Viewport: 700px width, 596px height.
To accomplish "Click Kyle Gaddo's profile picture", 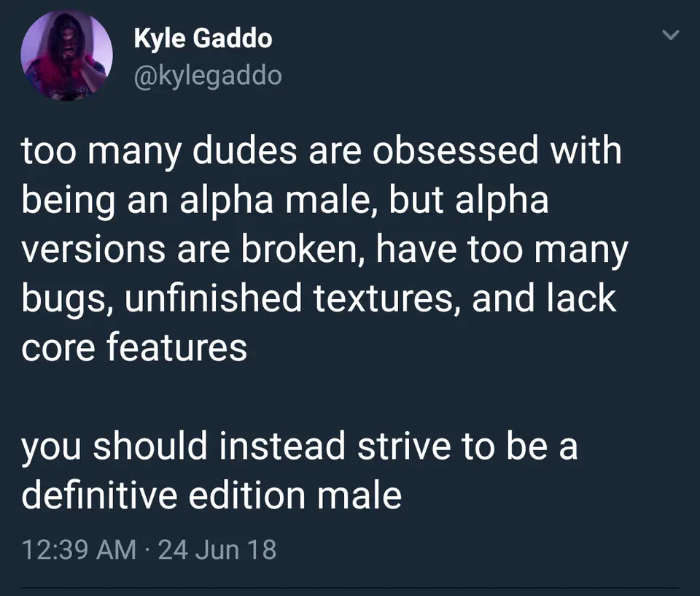I will pos(68,57).
